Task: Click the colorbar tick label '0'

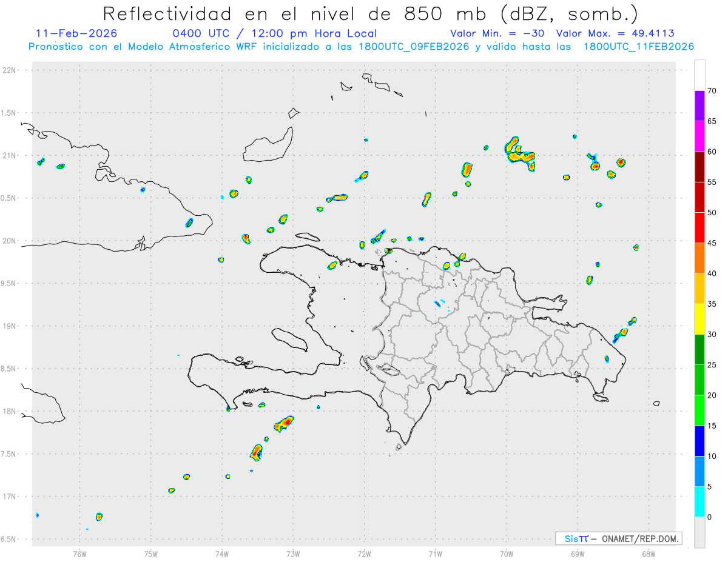Action: (710, 517)
